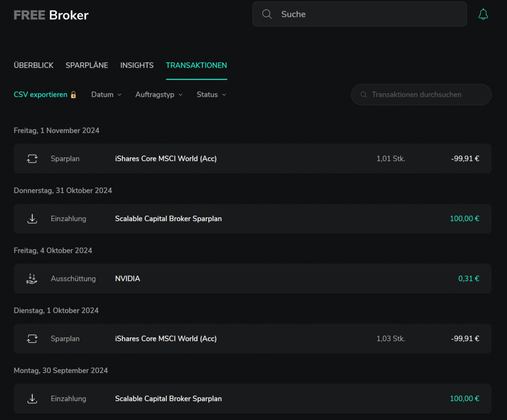This screenshot has width=507, height=420.
Task: Click the magnifier icon in Suche bar
Action: click(267, 14)
